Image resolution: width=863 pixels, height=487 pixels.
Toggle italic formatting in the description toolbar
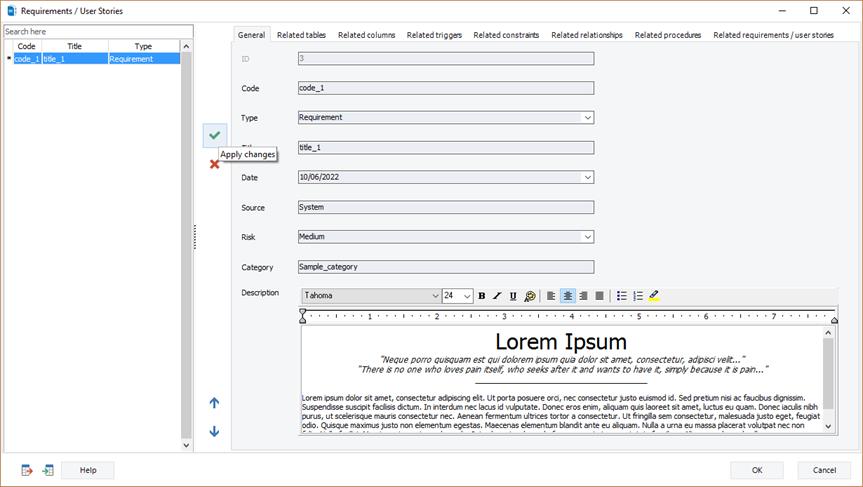click(x=497, y=296)
